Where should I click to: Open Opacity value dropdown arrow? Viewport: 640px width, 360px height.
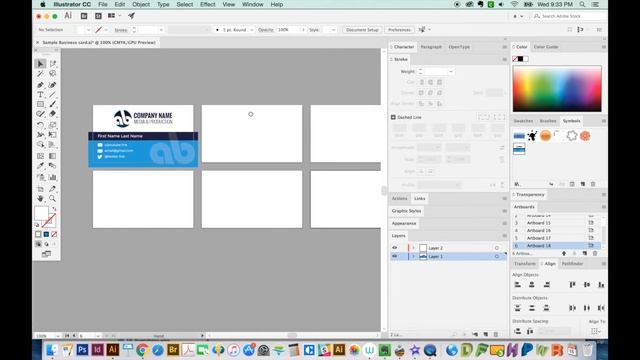[x=303, y=30]
